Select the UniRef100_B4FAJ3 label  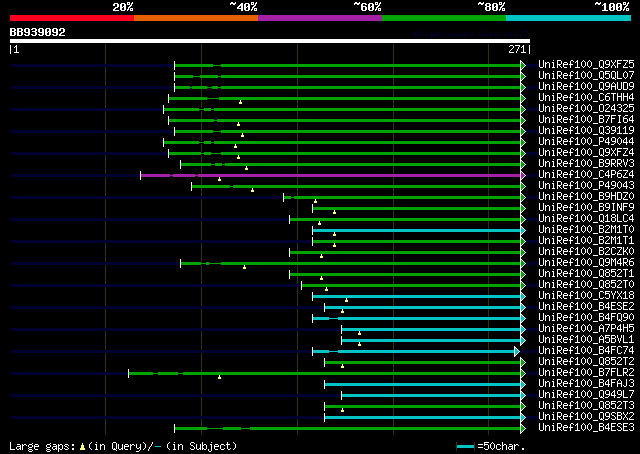coord(586,384)
